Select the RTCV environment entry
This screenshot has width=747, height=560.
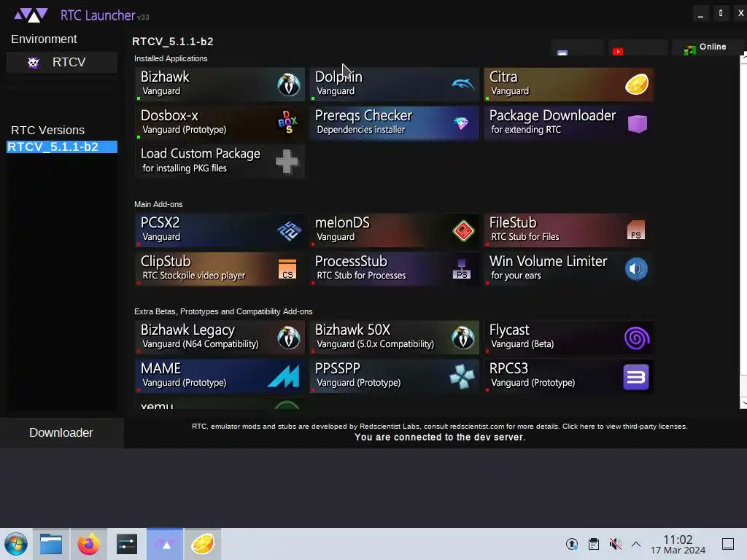[62, 63]
